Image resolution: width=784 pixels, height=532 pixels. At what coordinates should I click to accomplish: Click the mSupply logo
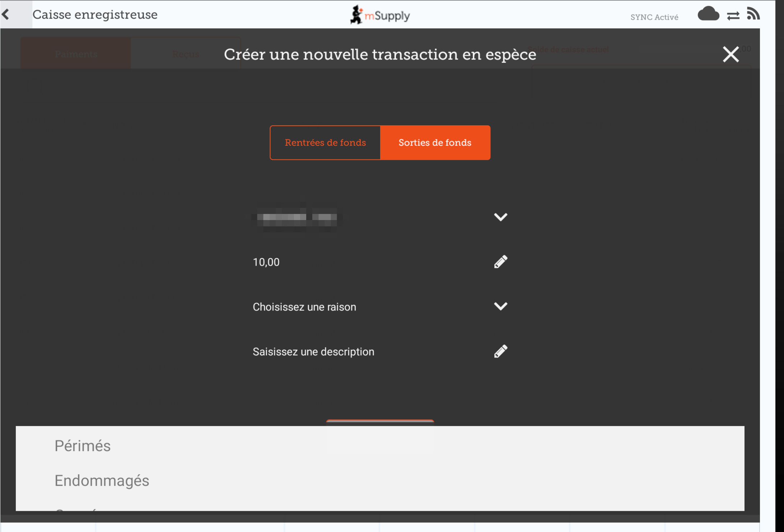click(x=380, y=15)
